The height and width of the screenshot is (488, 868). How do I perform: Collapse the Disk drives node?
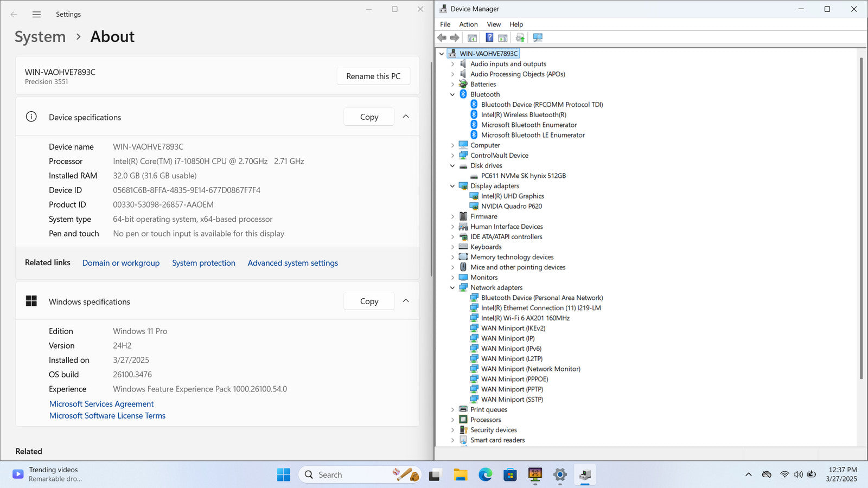(452, 166)
